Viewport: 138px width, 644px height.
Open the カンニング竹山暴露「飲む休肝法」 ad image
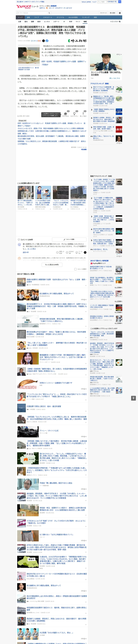(x=106, y=62)
